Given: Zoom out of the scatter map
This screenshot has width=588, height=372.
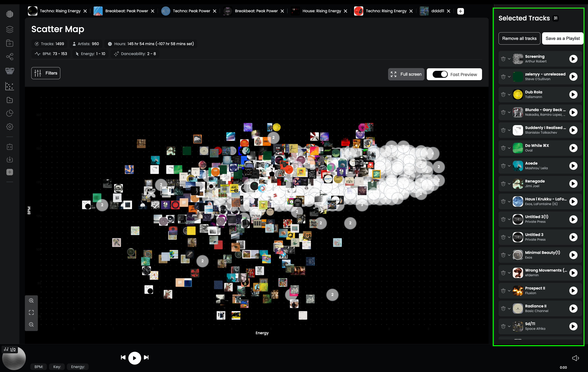Looking at the screenshot, I should 31,324.
